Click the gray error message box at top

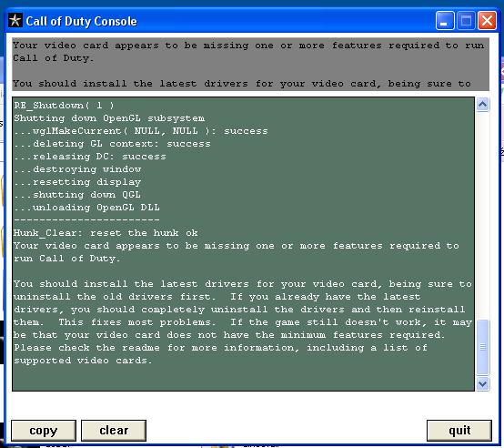(x=251, y=65)
